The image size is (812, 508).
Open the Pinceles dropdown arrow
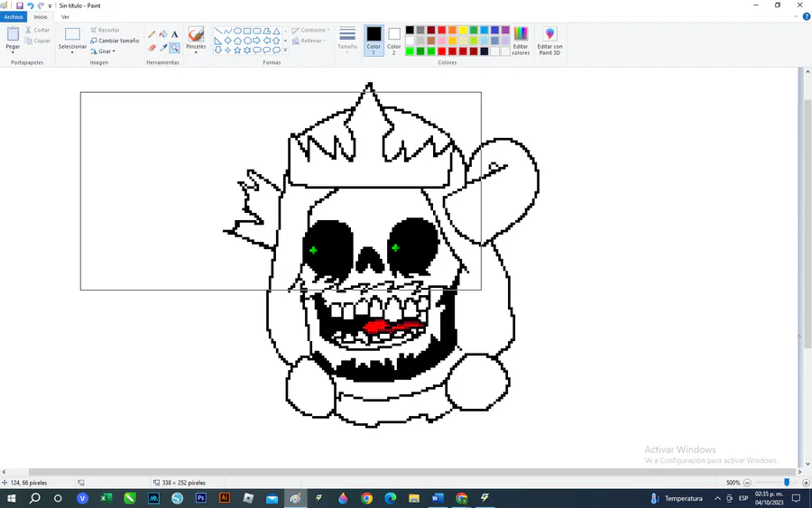[196, 52]
